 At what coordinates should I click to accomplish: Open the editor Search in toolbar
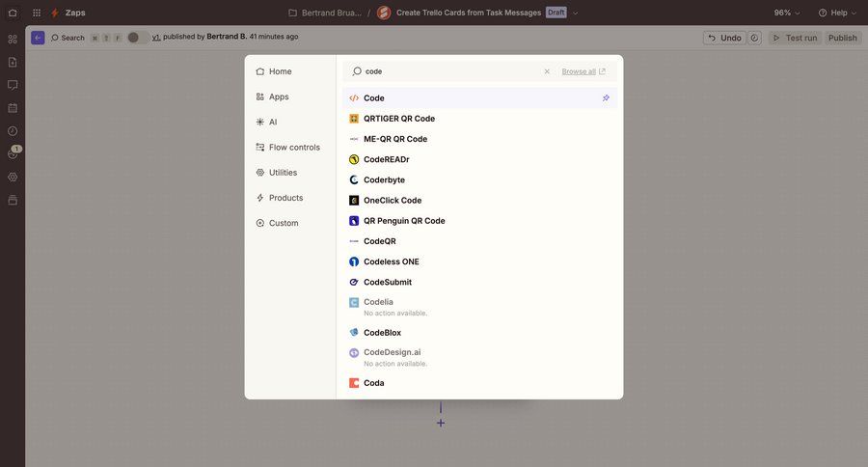coord(68,38)
